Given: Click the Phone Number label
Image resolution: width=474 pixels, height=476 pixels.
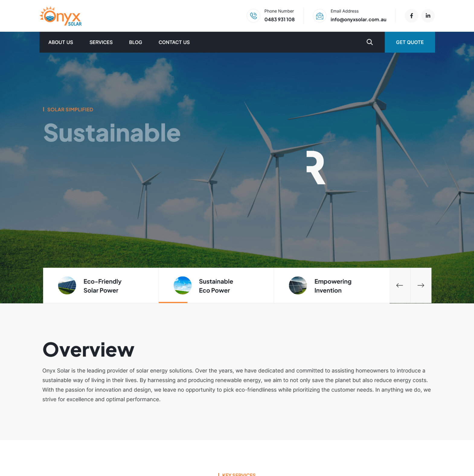Looking at the screenshot, I should point(279,11).
